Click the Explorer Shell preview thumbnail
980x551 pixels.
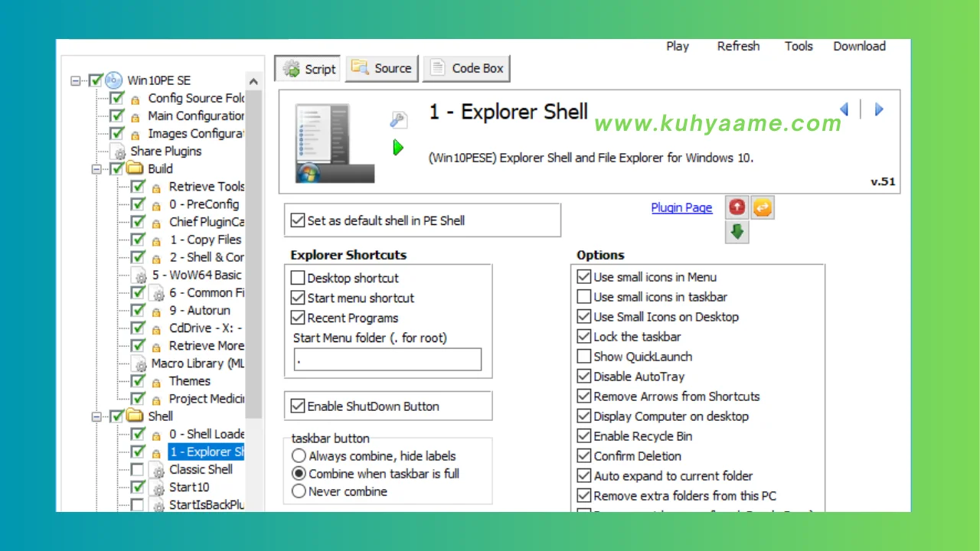point(334,144)
